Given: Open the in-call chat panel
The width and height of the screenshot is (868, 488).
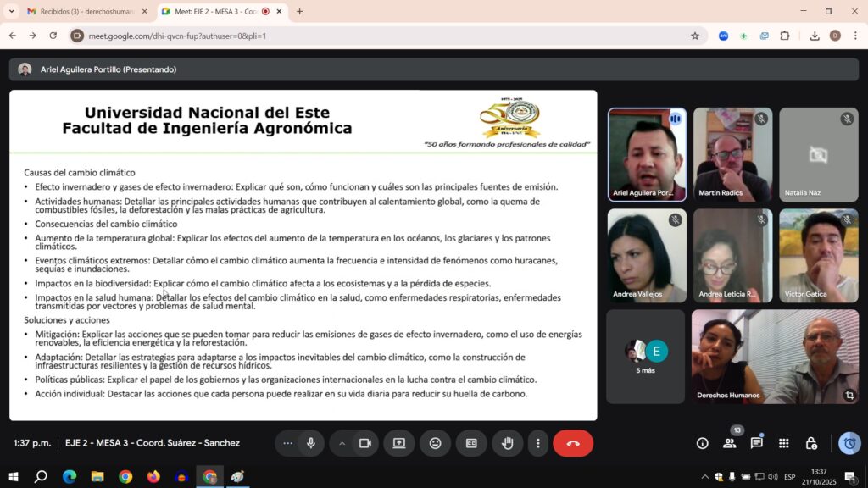Looking at the screenshot, I should point(757,442).
